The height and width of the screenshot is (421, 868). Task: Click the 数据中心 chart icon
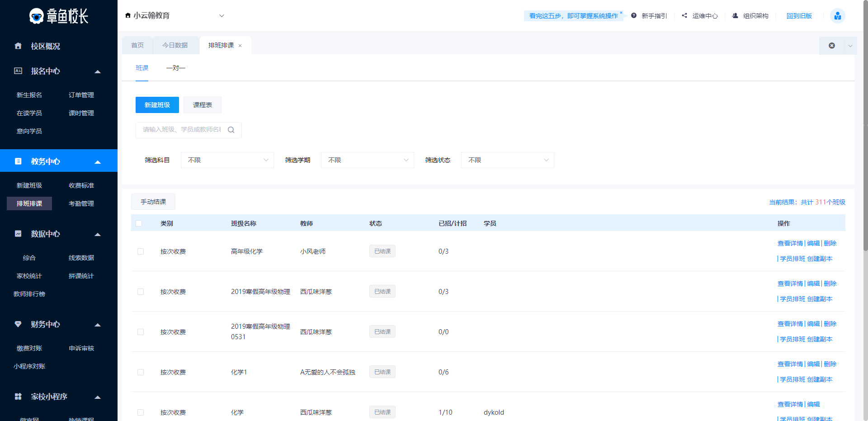18,233
